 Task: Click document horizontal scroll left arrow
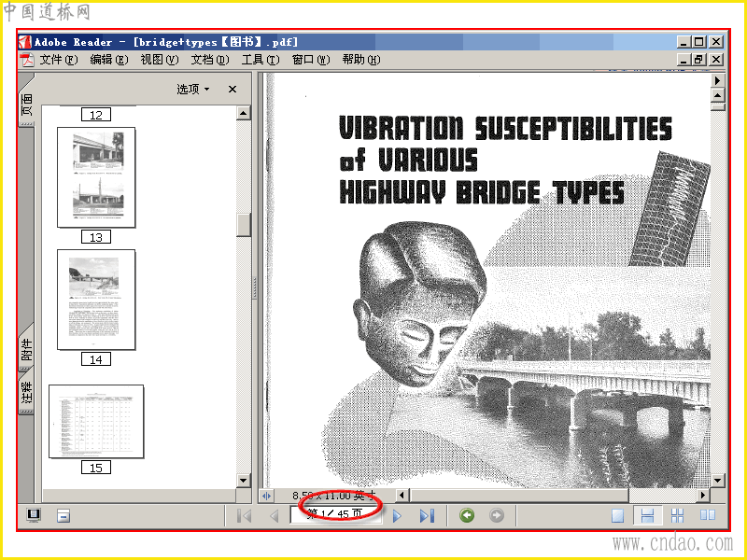pos(402,496)
